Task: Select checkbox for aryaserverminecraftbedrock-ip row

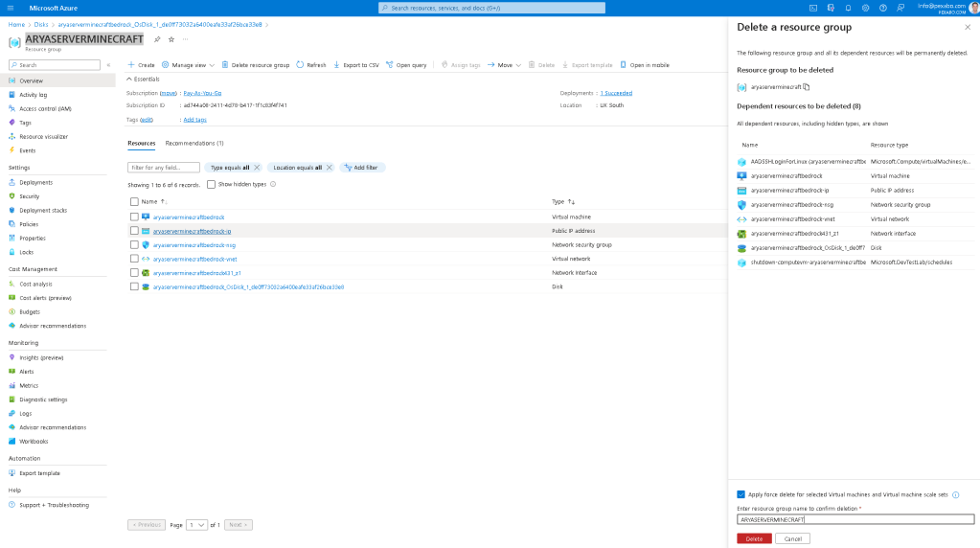Action: 134,231
